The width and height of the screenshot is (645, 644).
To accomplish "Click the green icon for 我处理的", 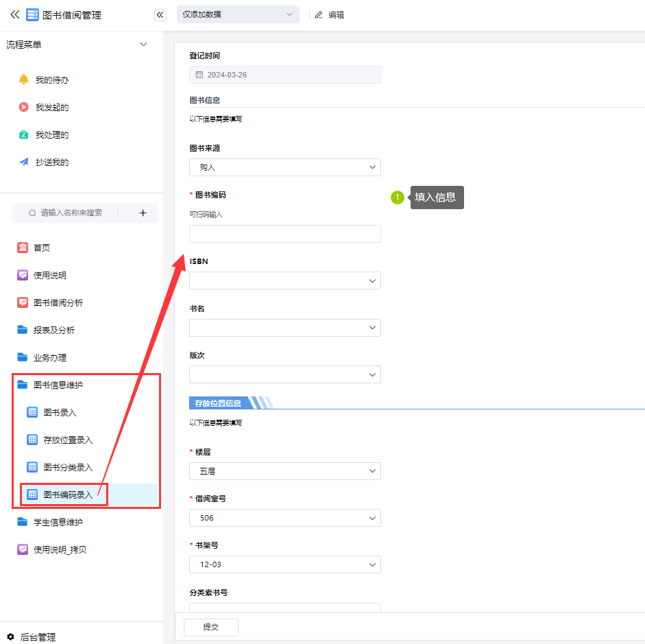I will pos(24,134).
